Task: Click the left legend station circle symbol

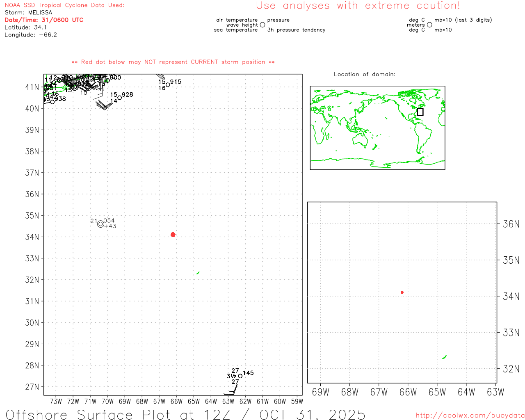Action: tap(262, 25)
